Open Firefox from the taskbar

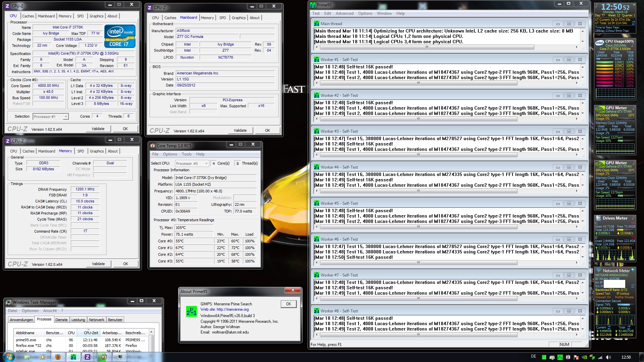point(58,357)
